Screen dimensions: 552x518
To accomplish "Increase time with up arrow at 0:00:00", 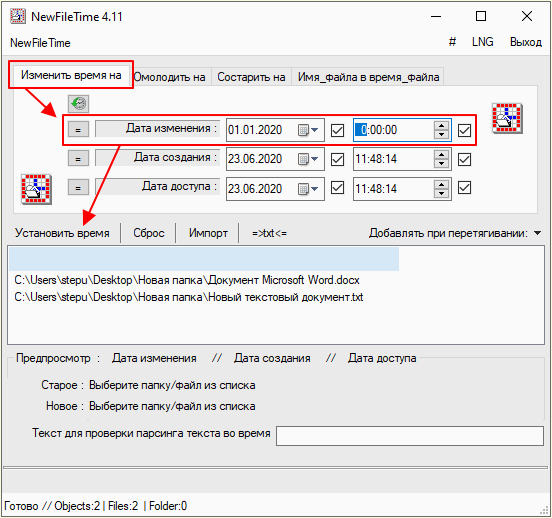I will [441, 126].
